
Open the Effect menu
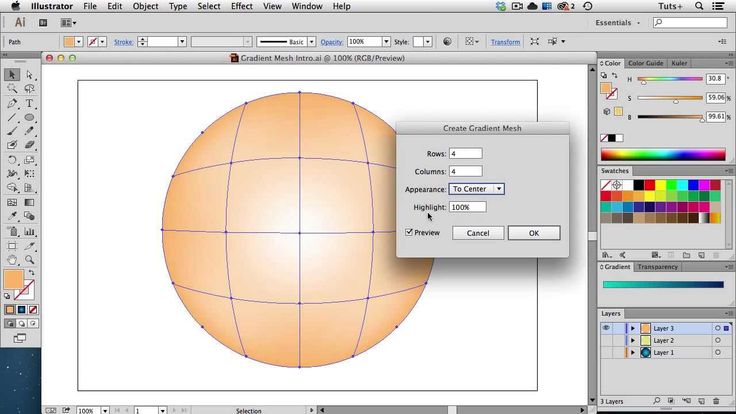click(241, 6)
